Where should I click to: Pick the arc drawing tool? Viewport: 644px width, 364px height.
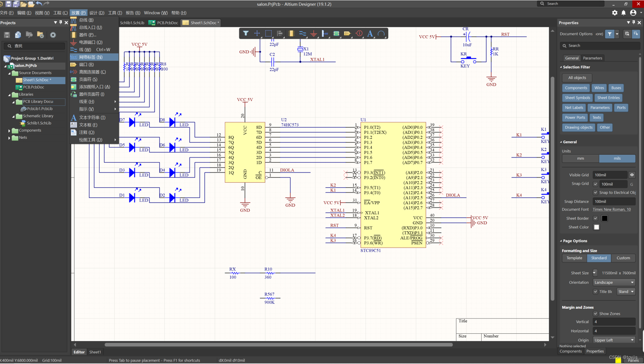tap(381, 34)
